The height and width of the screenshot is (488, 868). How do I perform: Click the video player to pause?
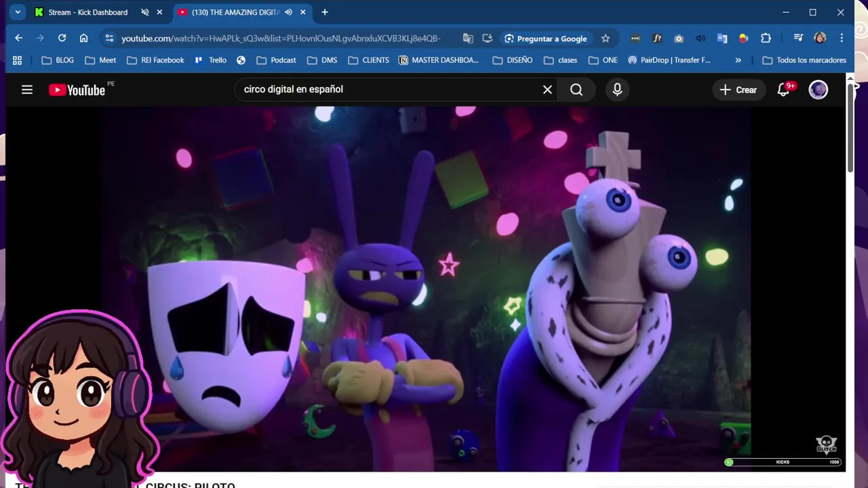click(426, 289)
